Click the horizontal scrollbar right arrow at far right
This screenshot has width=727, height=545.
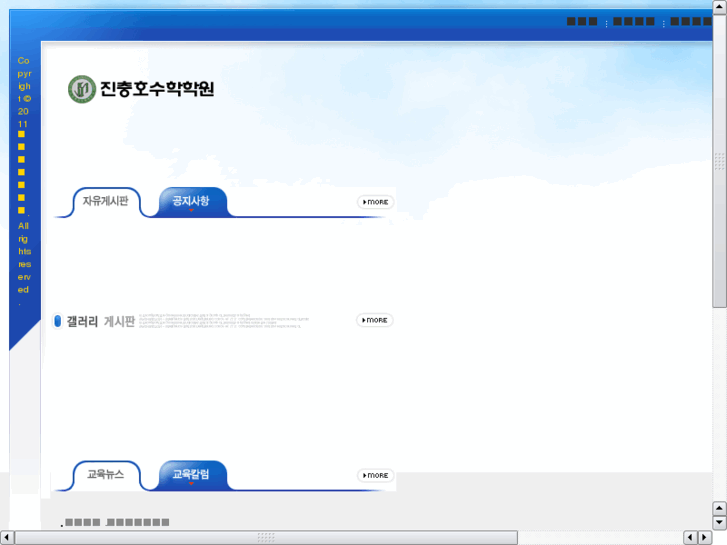pos(705,537)
